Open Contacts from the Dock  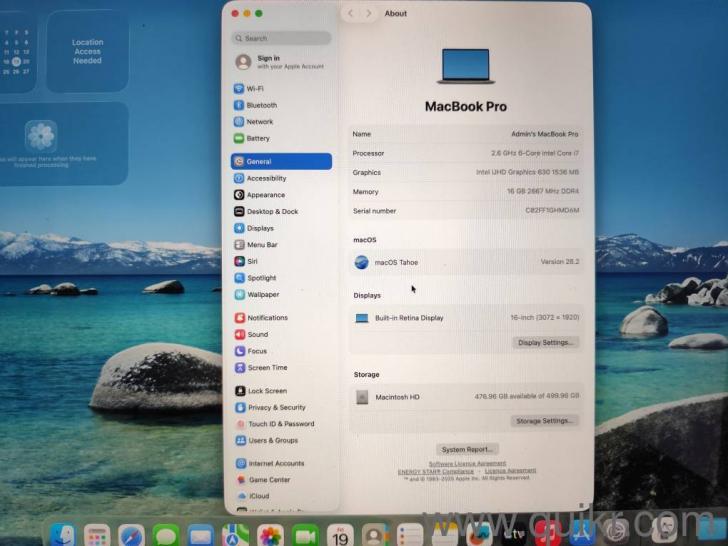[x=375, y=535]
